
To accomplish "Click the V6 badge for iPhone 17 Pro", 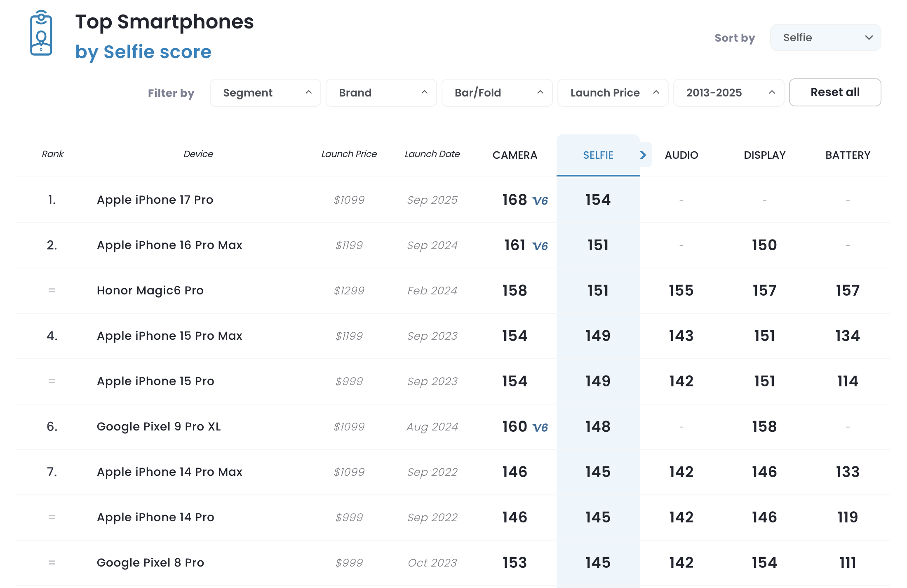I will (540, 201).
